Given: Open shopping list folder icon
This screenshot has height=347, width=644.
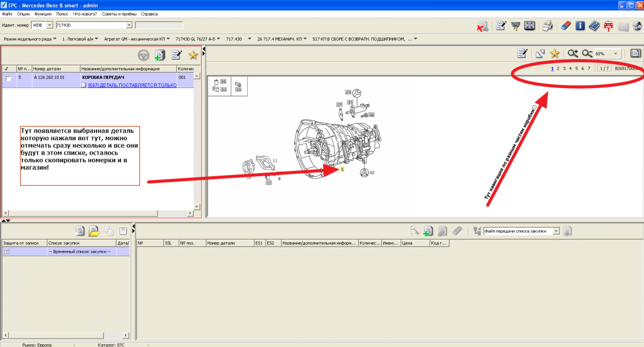Looking at the screenshot, I should pyautogui.click(x=94, y=231).
